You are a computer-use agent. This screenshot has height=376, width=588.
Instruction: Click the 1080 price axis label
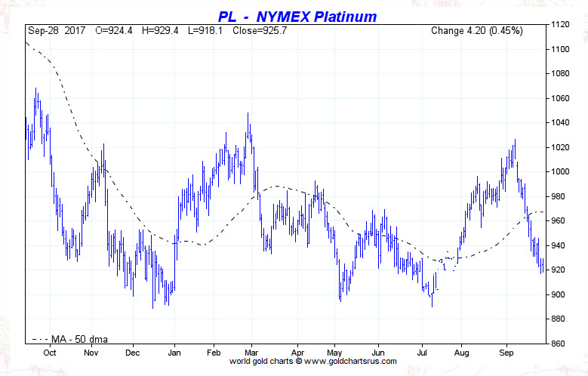[x=560, y=73]
